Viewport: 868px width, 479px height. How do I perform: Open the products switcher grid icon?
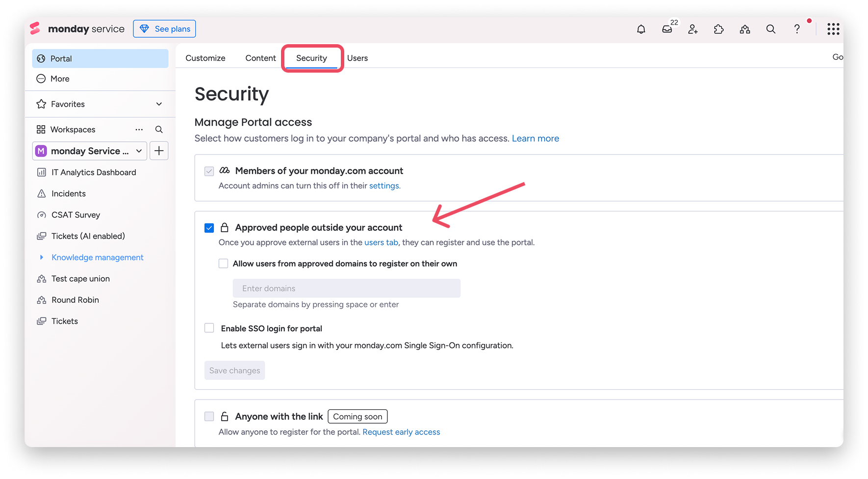833,29
